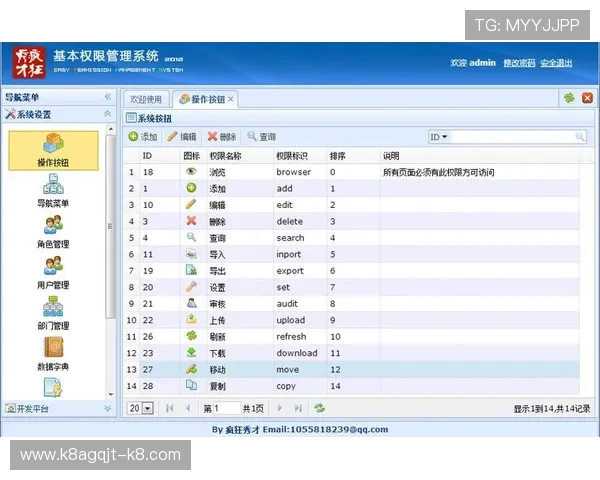Click the copy icon in 复制 row

coord(191,385)
